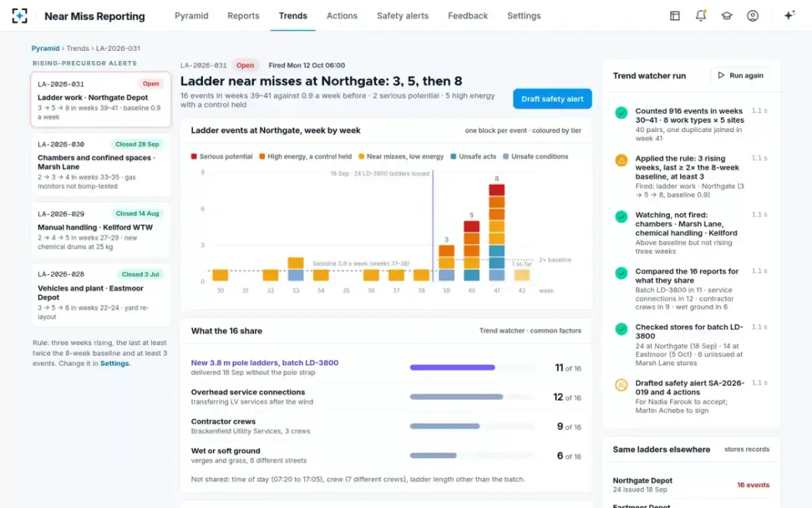Image resolution: width=812 pixels, height=508 pixels.
Task: Select alert LA-2026-029 Manual handling card
Action: tap(101, 230)
